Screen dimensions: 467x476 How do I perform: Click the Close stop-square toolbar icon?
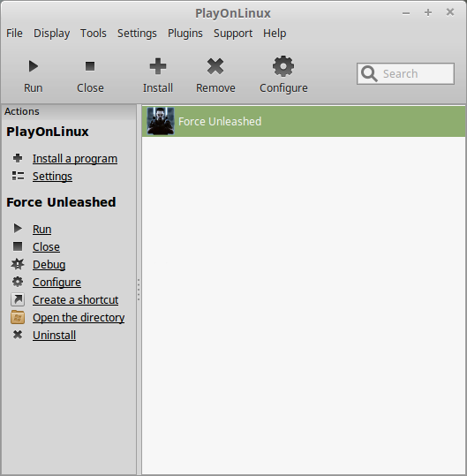point(90,66)
